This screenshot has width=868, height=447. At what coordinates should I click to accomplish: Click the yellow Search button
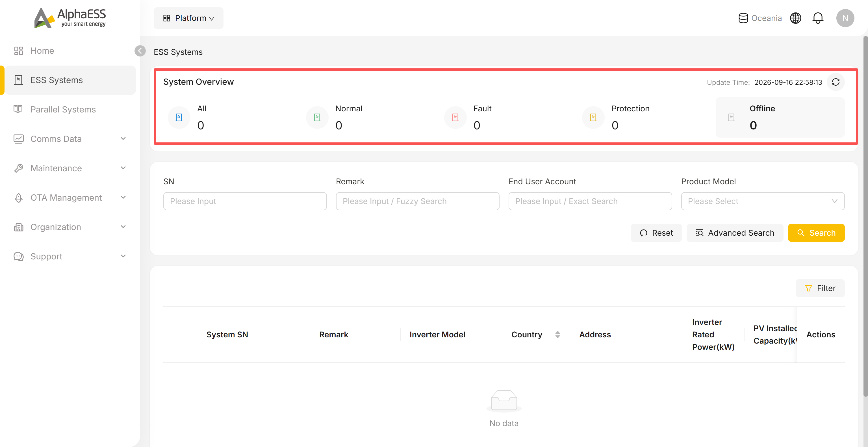(x=816, y=233)
